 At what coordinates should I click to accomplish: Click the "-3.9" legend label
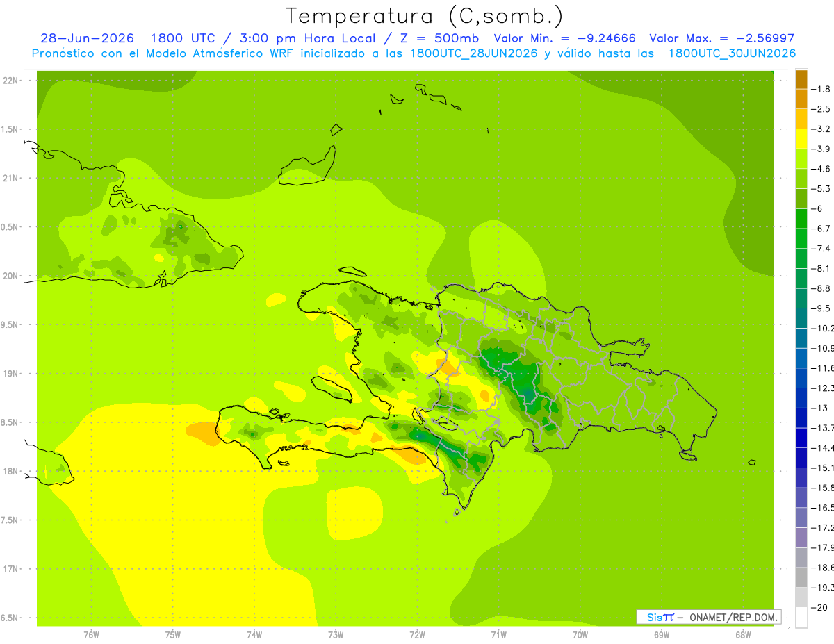(x=822, y=149)
